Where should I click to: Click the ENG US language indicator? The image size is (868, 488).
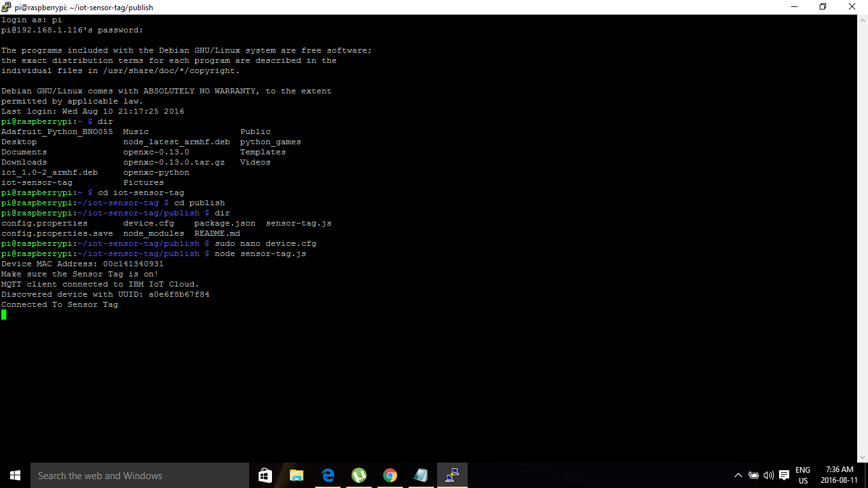point(803,475)
